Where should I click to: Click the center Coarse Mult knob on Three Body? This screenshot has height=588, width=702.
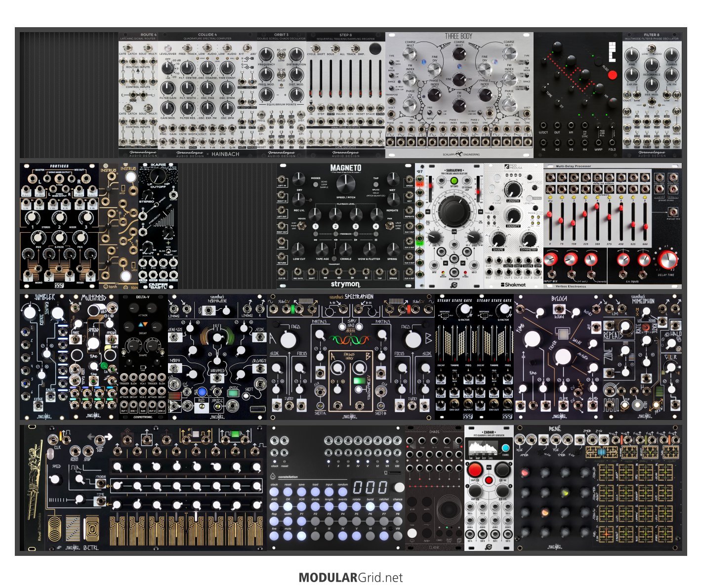(x=459, y=53)
